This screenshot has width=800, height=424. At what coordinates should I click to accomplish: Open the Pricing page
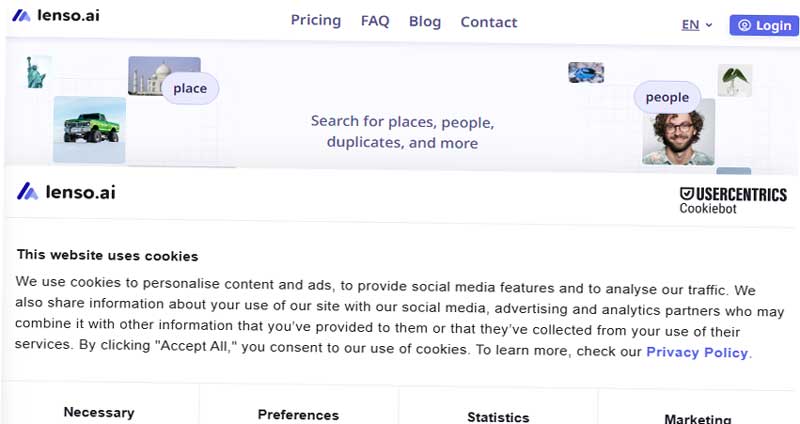pyautogui.click(x=316, y=20)
